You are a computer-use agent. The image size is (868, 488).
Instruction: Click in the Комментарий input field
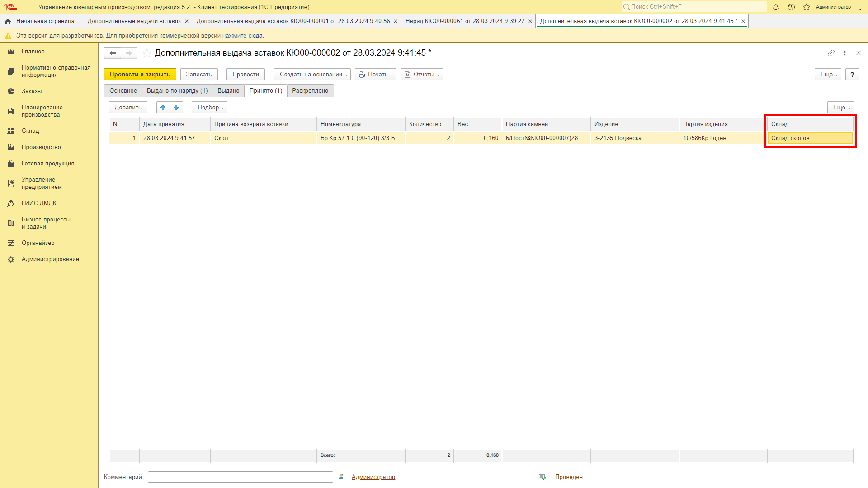241,477
